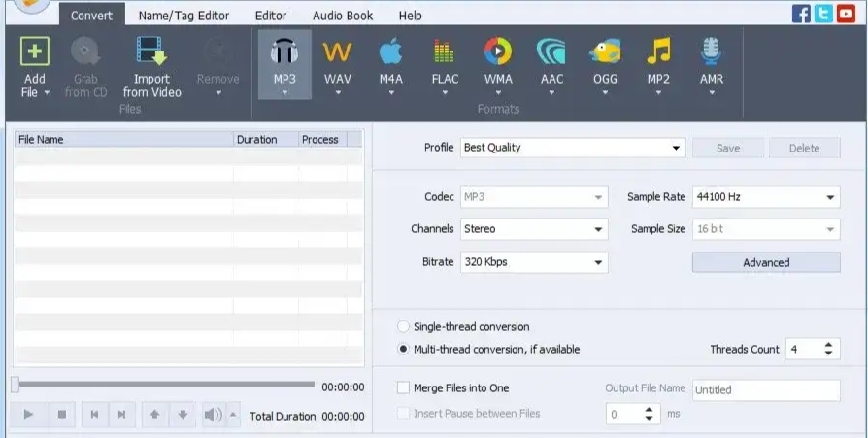Click the Add File icon
868x438 pixels.
coord(34,51)
